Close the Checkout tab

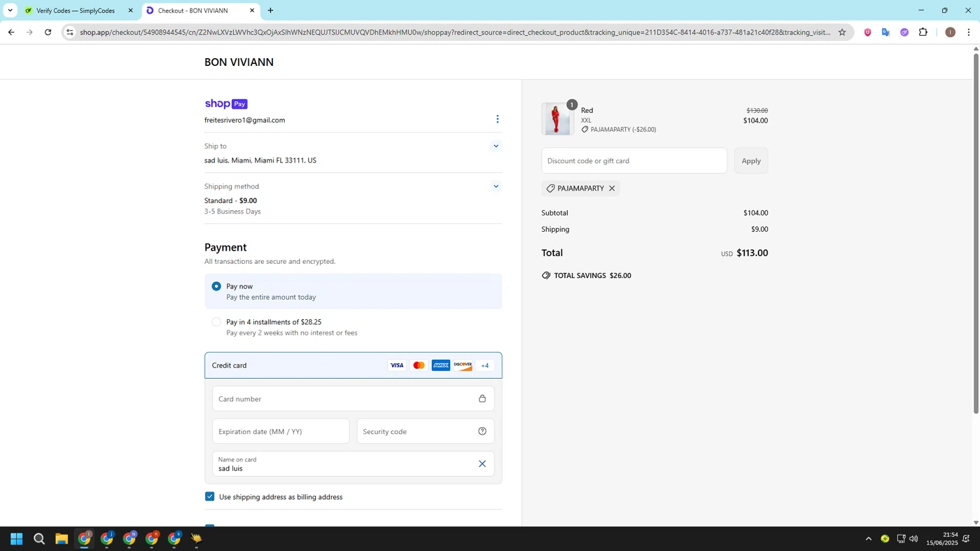click(252, 10)
